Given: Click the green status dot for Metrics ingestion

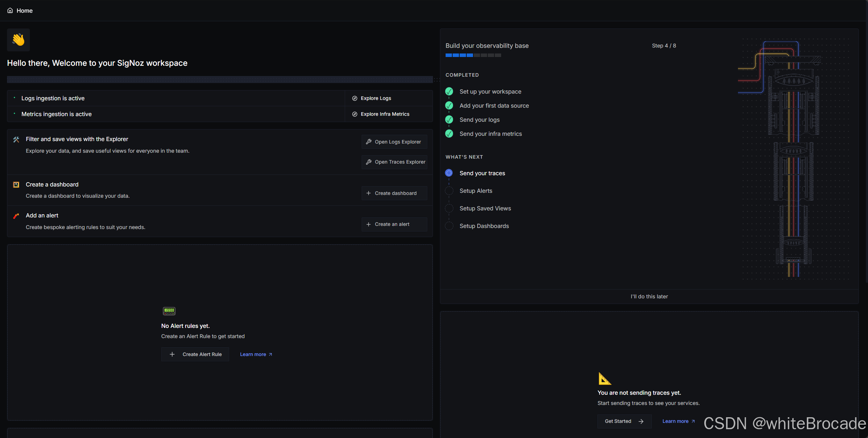Looking at the screenshot, I should click(x=14, y=114).
